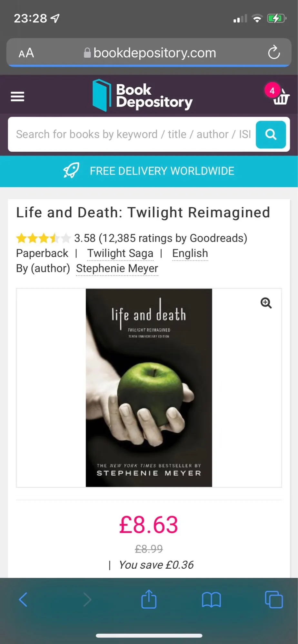Open the hamburger navigation menu
Screen dimensions: 298x644
(x=17, y=96)
